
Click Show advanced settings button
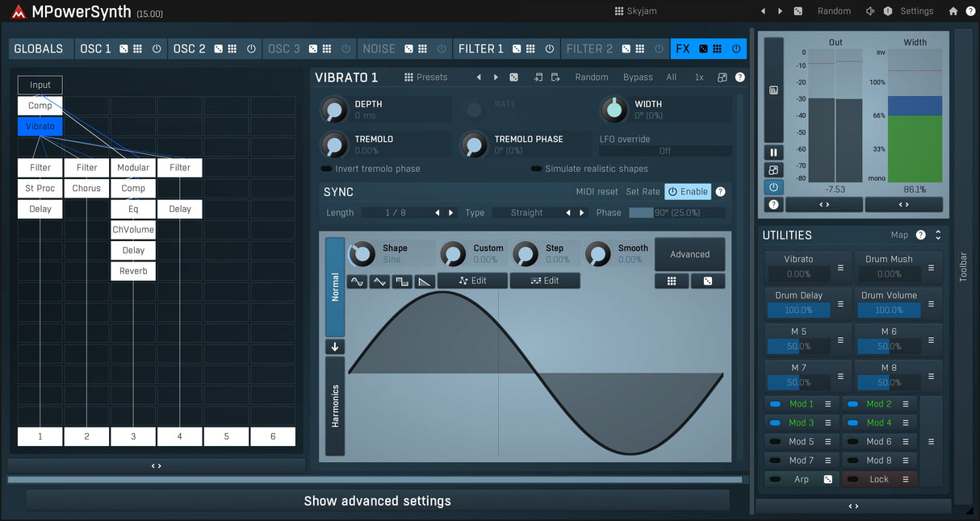pos(377,501)
